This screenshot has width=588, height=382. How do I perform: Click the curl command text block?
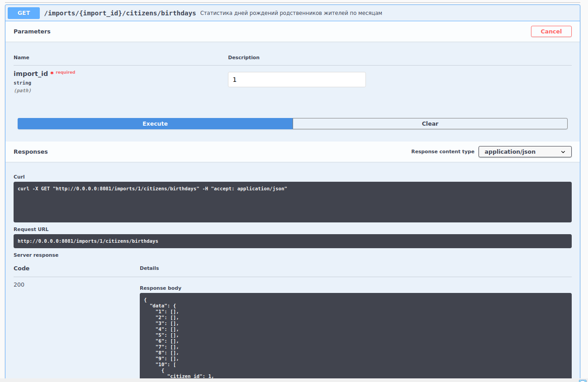(292, 202)
